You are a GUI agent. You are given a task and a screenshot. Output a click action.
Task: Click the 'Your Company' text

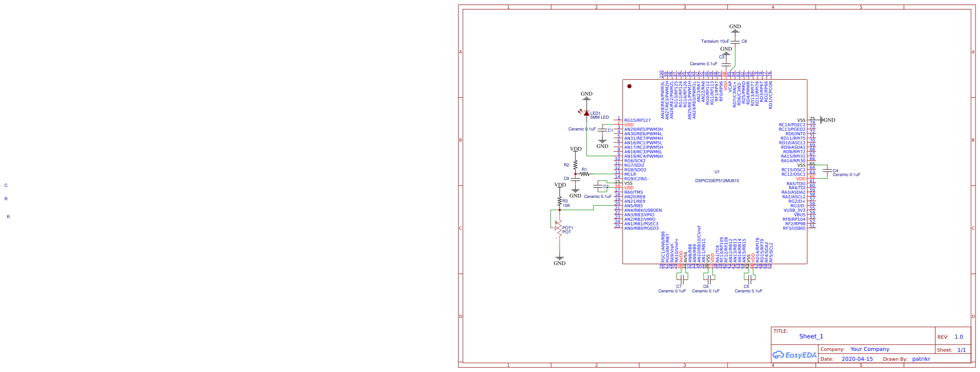(x=869, y=349)
